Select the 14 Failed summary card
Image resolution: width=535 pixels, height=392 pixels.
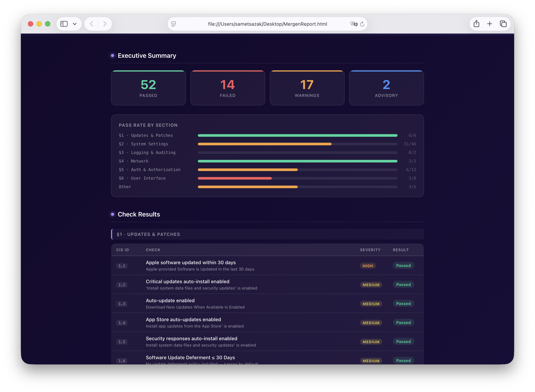coord(227,88)
